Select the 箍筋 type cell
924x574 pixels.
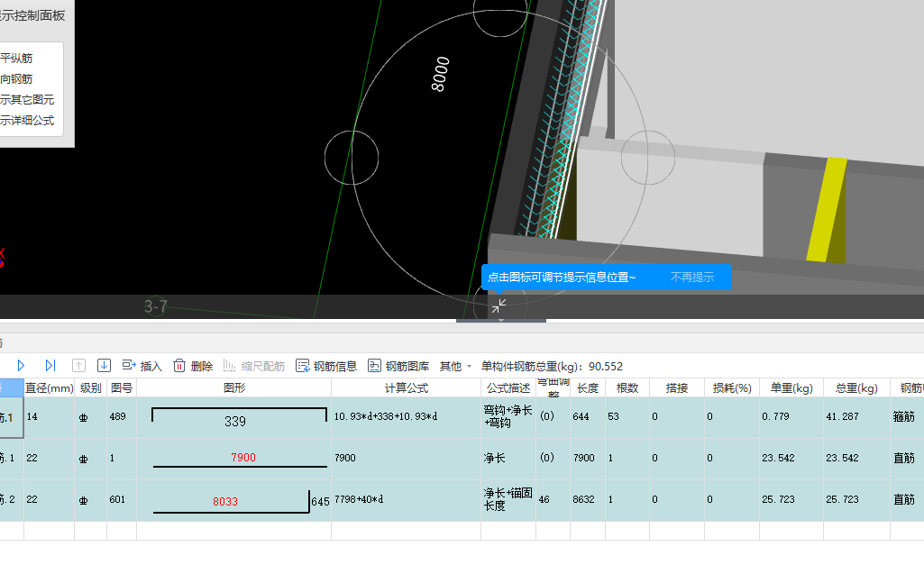click(907, 416)
